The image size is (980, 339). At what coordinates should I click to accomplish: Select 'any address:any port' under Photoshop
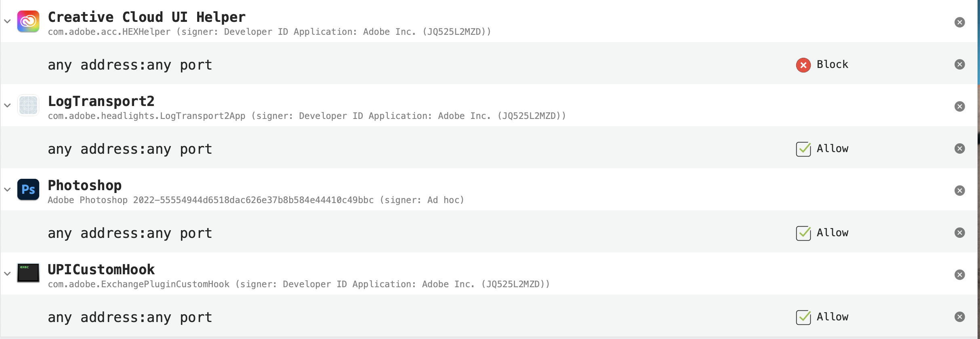click(130, 233)
